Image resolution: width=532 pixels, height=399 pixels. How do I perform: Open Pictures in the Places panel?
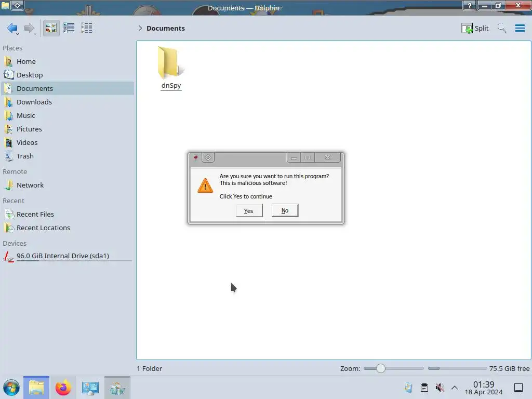coord(68,129)
